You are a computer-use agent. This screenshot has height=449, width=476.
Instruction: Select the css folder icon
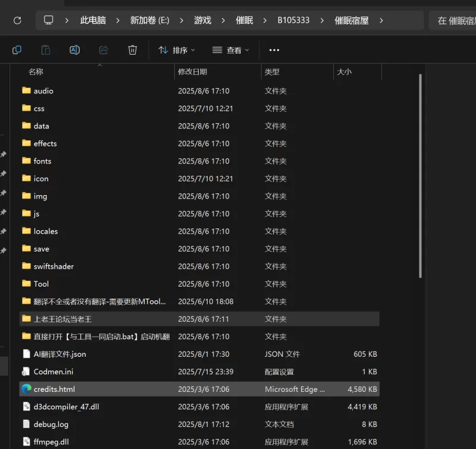26,108
